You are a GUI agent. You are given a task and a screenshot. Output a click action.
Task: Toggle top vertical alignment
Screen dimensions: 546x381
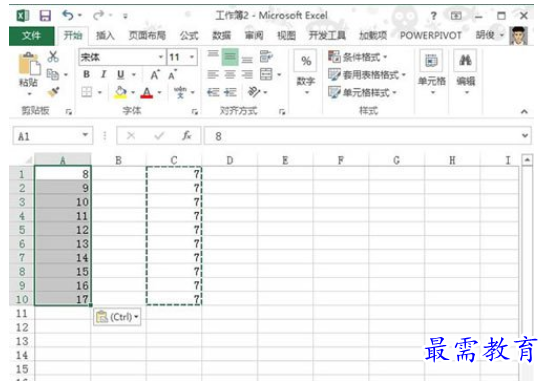coord(213,56)
